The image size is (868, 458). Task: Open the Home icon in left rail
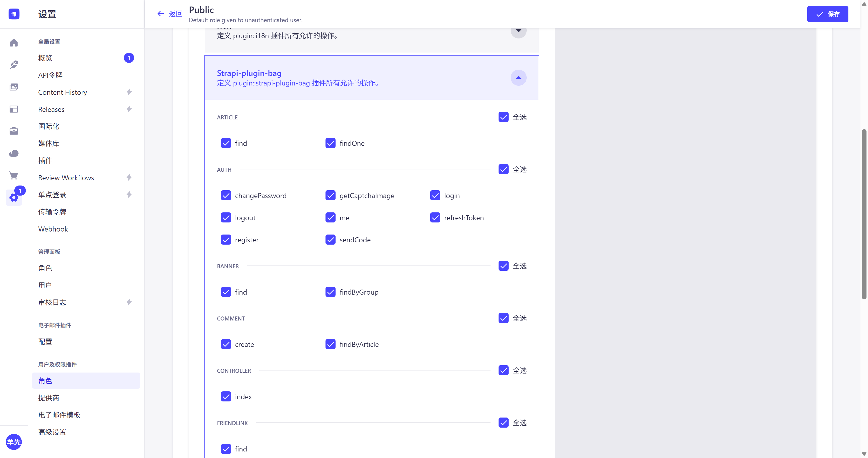point(14,43)
